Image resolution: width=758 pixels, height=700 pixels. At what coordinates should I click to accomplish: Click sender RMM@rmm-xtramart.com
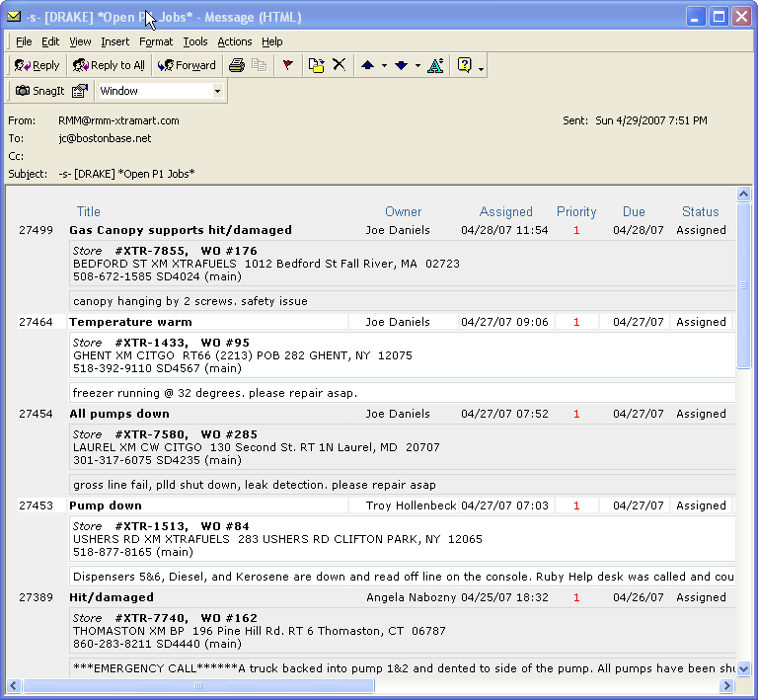point(118,120)
